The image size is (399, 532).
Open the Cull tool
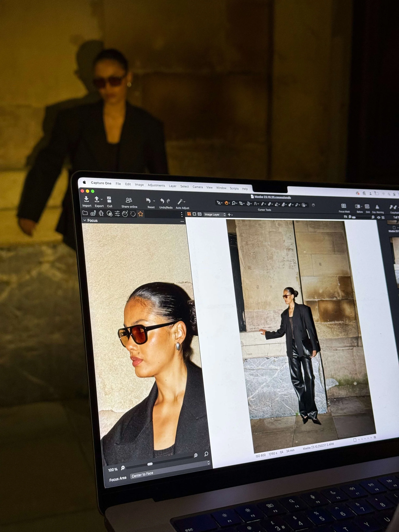tap(109, 200)
